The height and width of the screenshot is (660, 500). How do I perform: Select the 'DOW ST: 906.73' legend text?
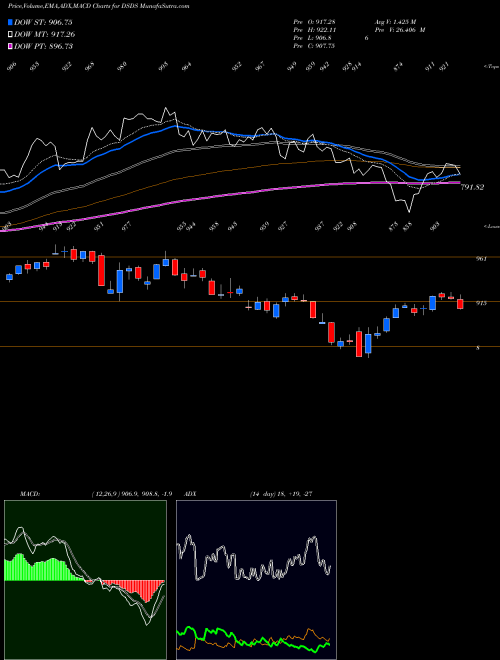tap(43, 22)
